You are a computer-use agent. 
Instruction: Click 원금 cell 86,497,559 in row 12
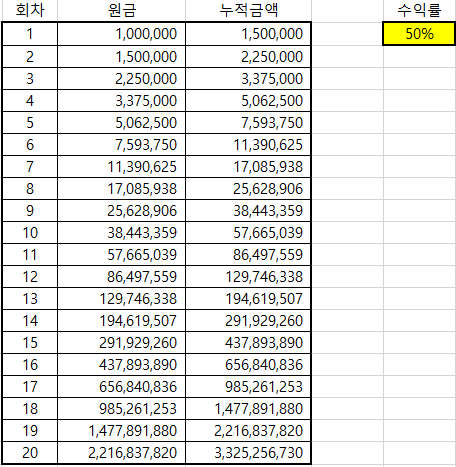tap(121, 277)
